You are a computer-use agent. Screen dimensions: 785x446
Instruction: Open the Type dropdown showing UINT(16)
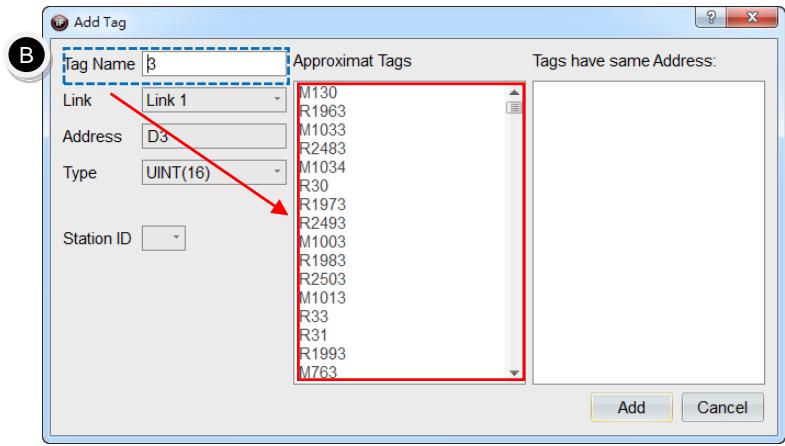click(214, 172)
